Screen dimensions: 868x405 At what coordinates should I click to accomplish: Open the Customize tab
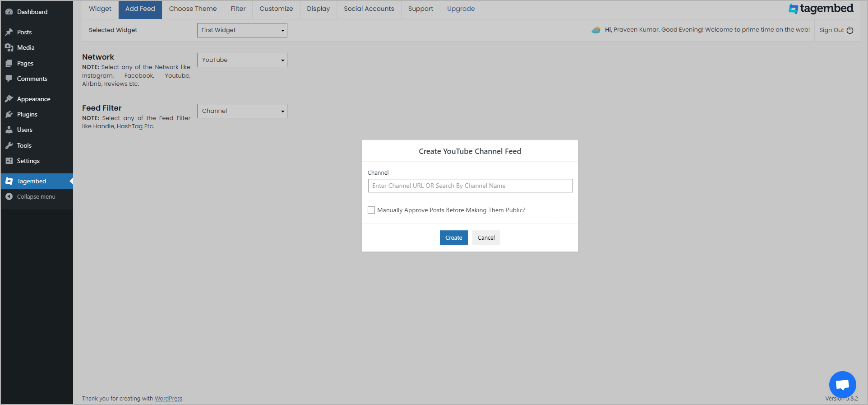point(276,9)
